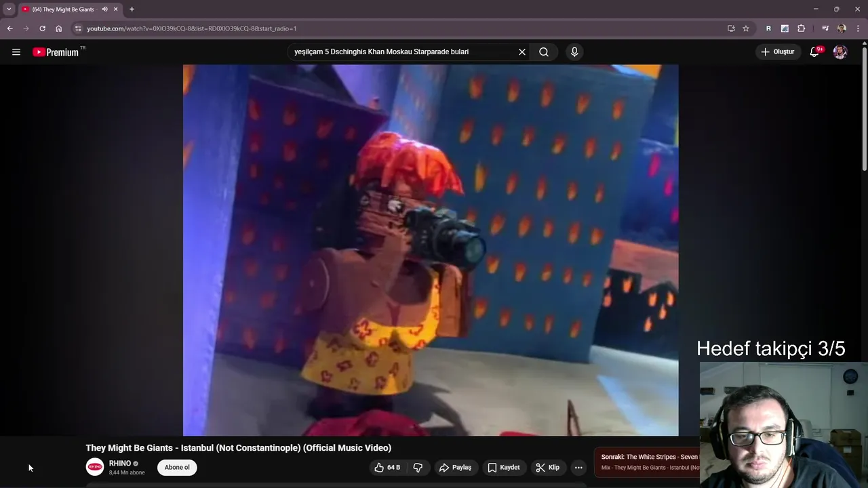Install app icon in the address bar
868x488 pixels.
pyautogui.click(x=731, y=28)
